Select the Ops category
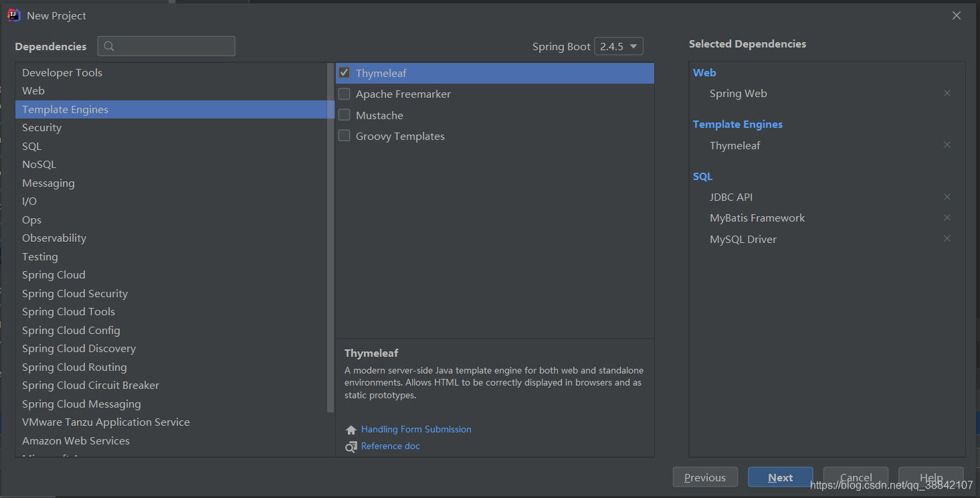980x498 pixels. tap(171, 220)
